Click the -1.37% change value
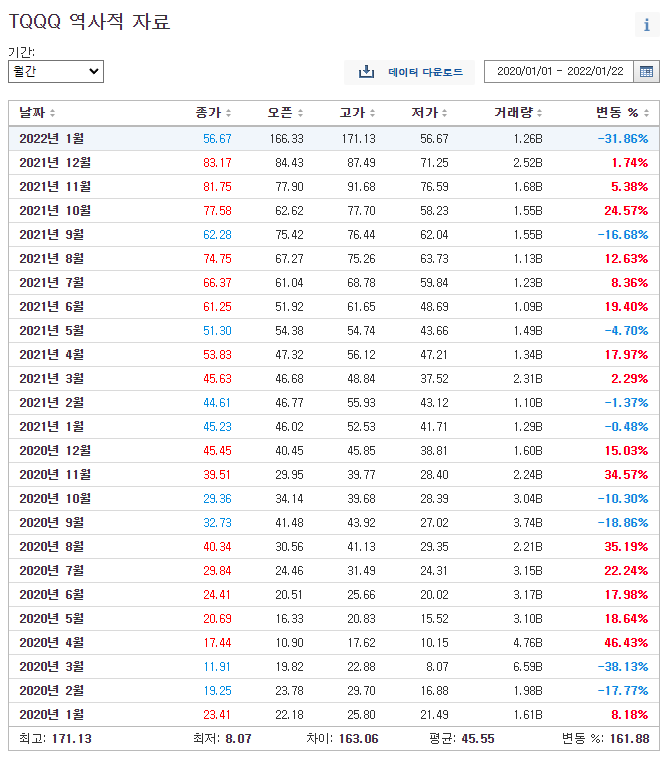This screenshot has height=762, width=666. click(626, 403)
